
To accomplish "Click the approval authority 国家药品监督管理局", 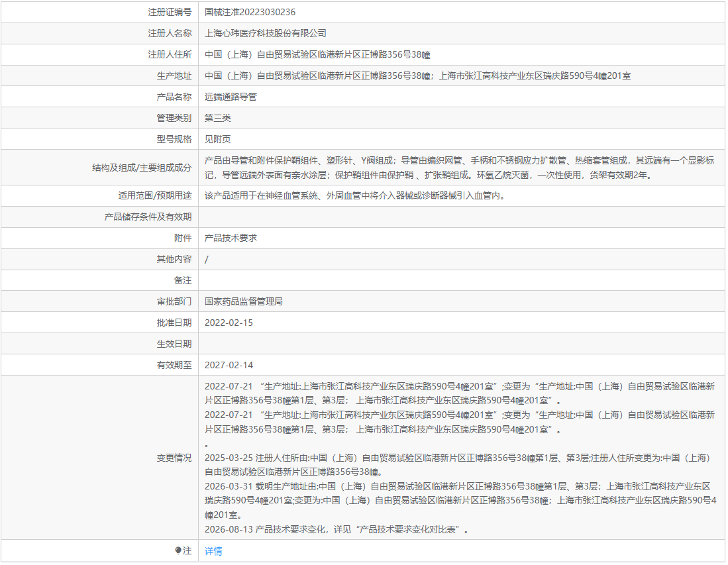I will [x=244, y=302].
